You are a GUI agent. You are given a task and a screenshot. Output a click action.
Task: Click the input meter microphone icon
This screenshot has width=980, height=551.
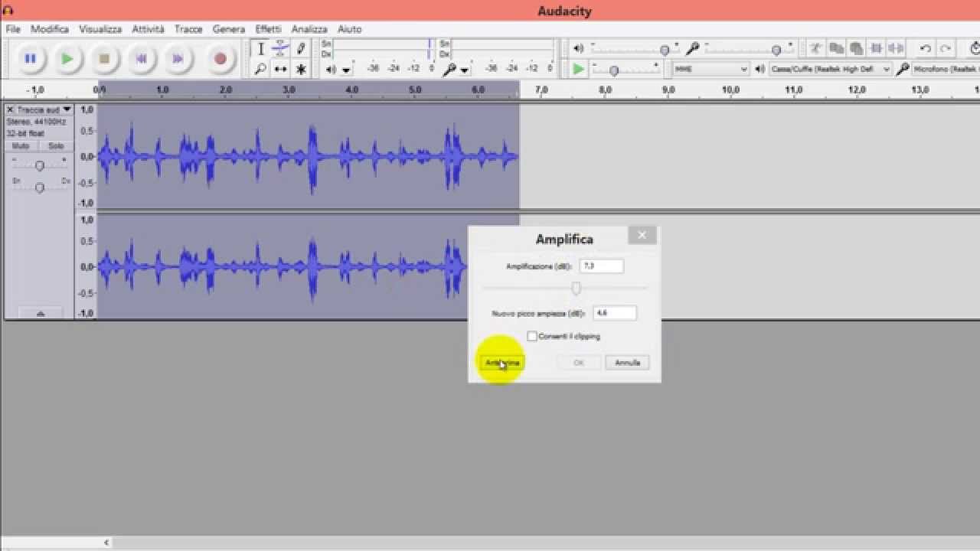(450, 70)
